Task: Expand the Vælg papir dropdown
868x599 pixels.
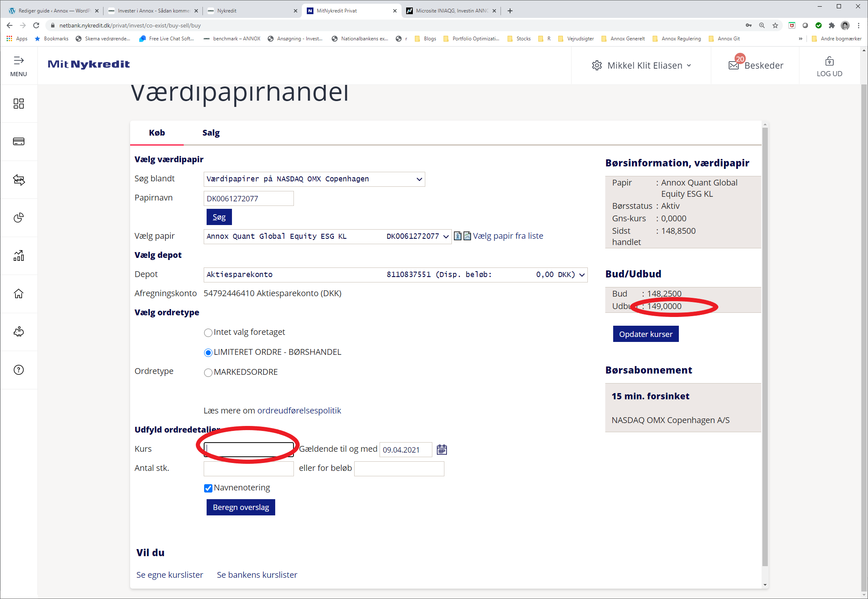Action: 328,237
